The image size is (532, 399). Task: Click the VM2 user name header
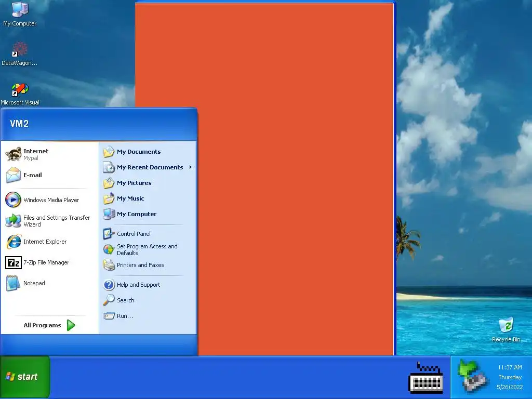pos(19,124)
